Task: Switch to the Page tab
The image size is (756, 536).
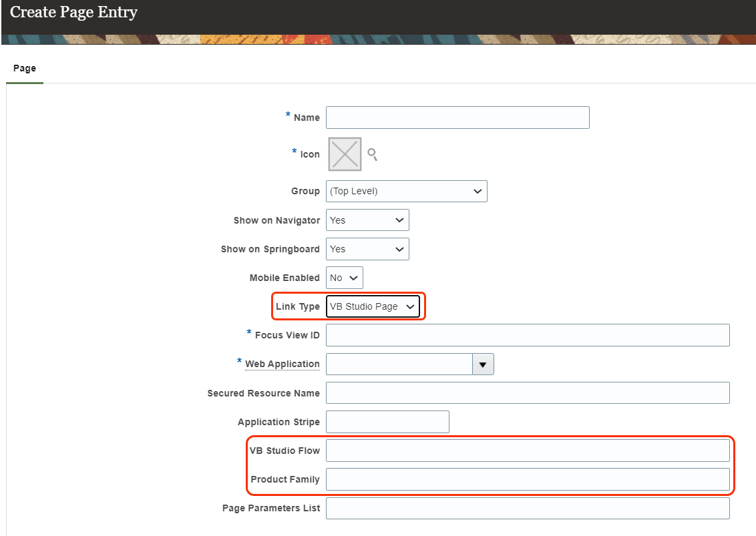Action: 24,67
